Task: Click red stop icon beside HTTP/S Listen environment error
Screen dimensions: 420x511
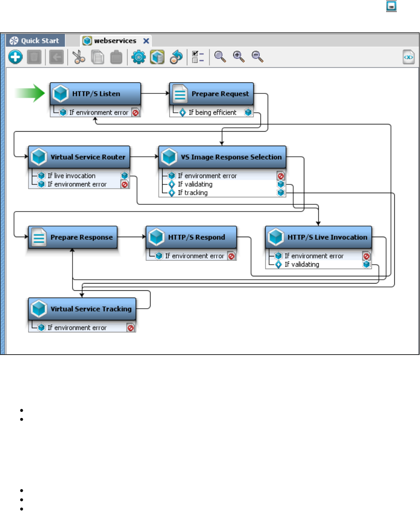Action: (135, 112)
